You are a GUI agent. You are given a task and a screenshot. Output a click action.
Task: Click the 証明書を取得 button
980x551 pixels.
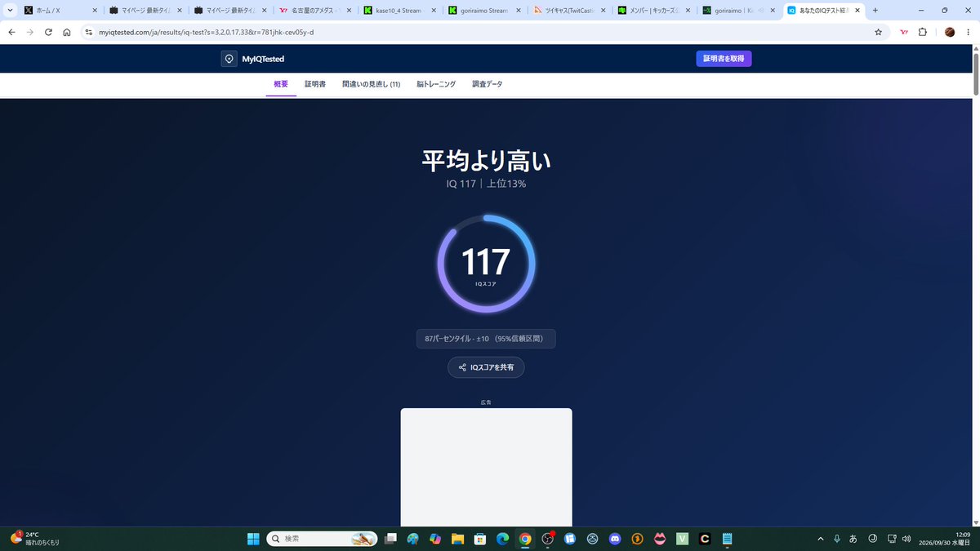724,59
